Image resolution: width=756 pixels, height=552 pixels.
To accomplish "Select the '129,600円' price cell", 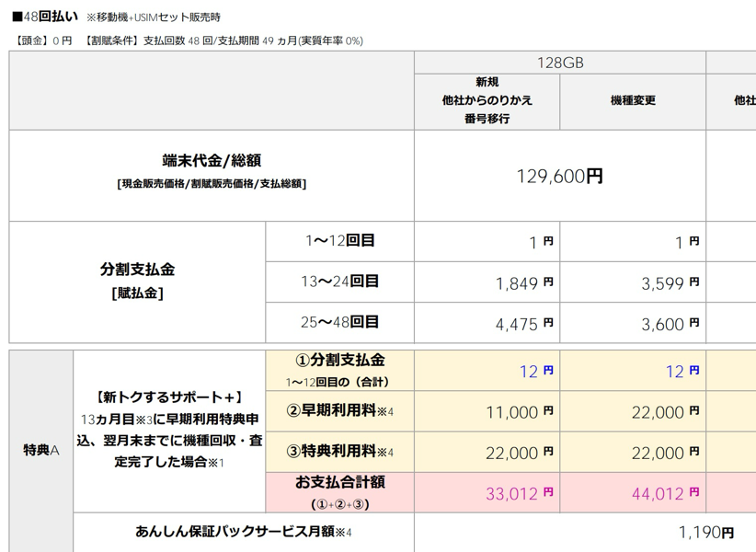I will [x=560, y=176].
